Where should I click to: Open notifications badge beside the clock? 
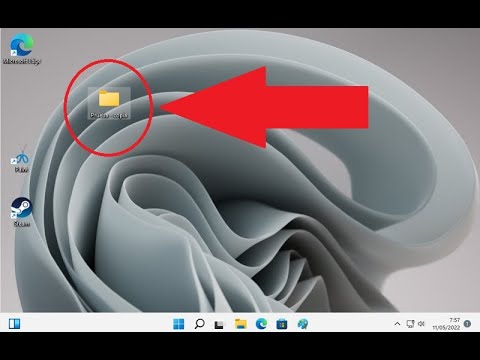click(x=467, y=323)
